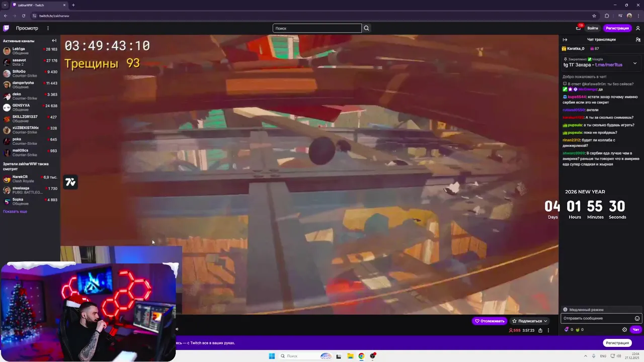Viewport: 644px width, 362px height.
Task: Click the Войти button
Action: [x=593, y=28]
